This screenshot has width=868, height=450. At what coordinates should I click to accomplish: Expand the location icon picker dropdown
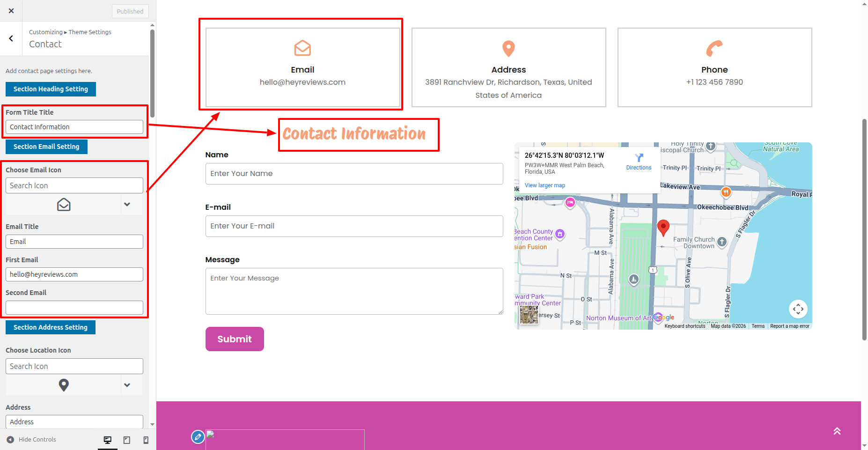click(127, 385)
